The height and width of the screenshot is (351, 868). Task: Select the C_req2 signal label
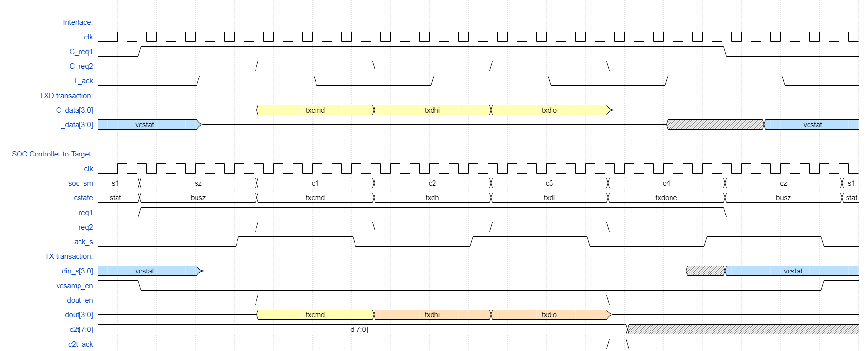tap(81, 66)
